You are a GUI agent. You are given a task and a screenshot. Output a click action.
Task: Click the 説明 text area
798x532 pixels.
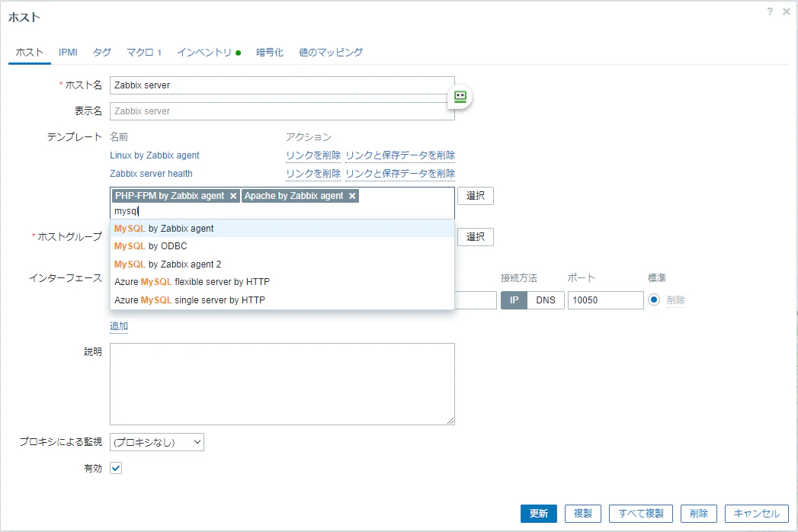coord(282,384)
